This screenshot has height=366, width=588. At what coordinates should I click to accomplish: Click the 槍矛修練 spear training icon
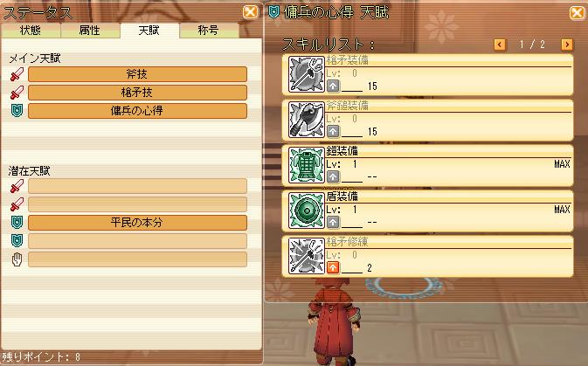pyautogui.click(x=307, y=256)
